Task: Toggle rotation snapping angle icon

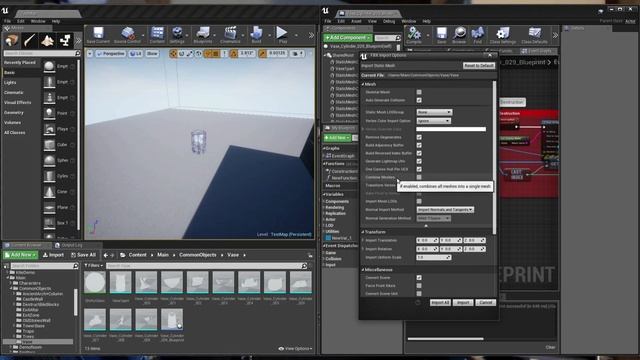Action: 234,53
